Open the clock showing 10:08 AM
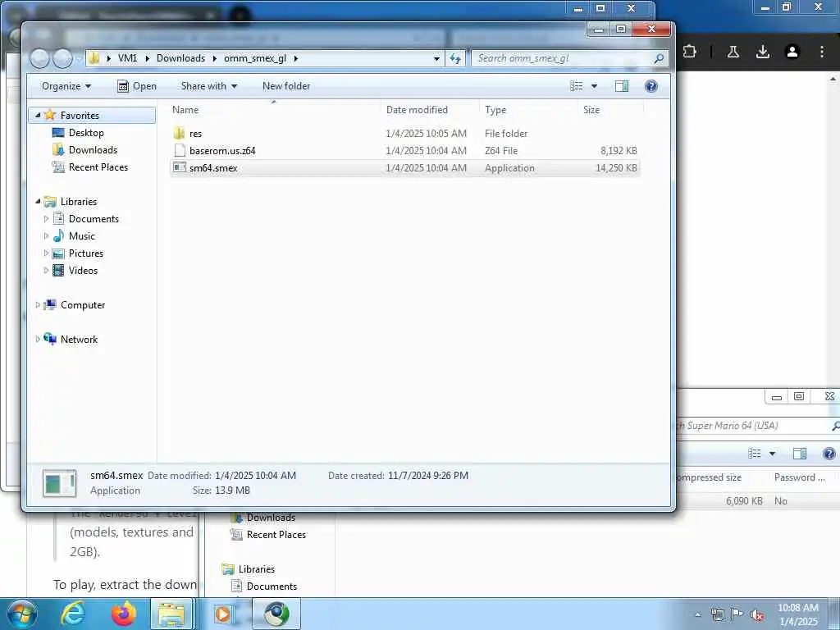Image resolution: width=840 pixels, height=630 pixels. pyautogui.click(x=798, y=614)
